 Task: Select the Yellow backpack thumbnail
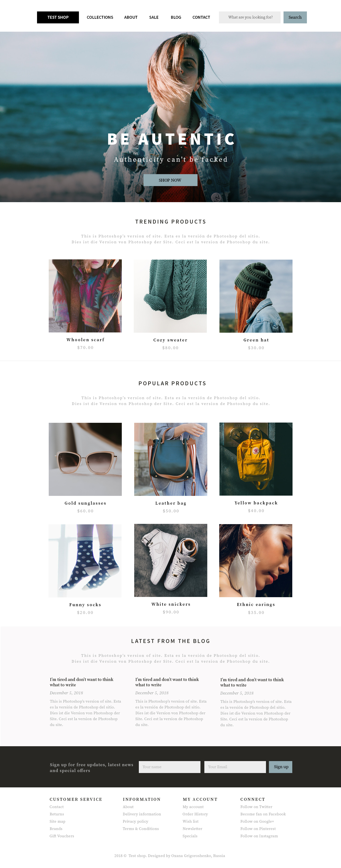256,459
